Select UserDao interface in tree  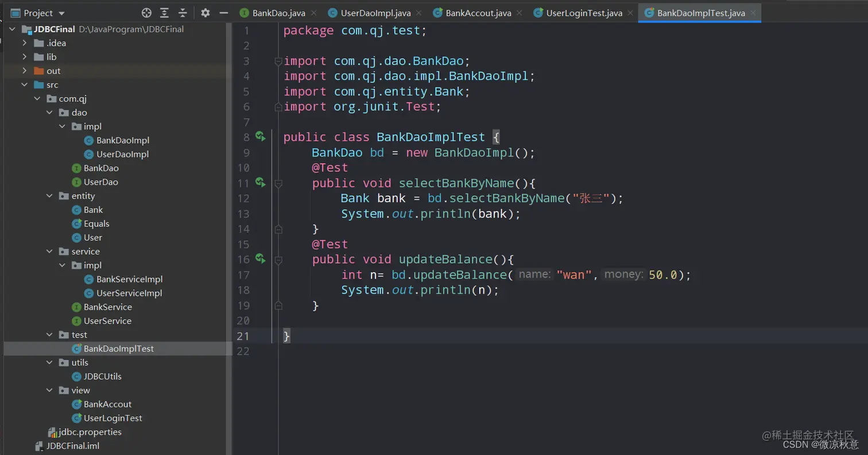tap(100, 182)
